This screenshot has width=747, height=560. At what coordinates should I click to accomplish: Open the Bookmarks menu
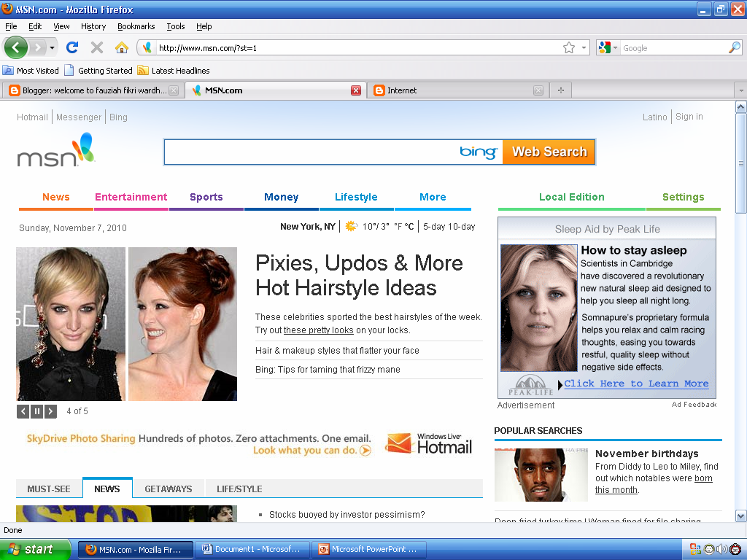(x=136, y=26)
